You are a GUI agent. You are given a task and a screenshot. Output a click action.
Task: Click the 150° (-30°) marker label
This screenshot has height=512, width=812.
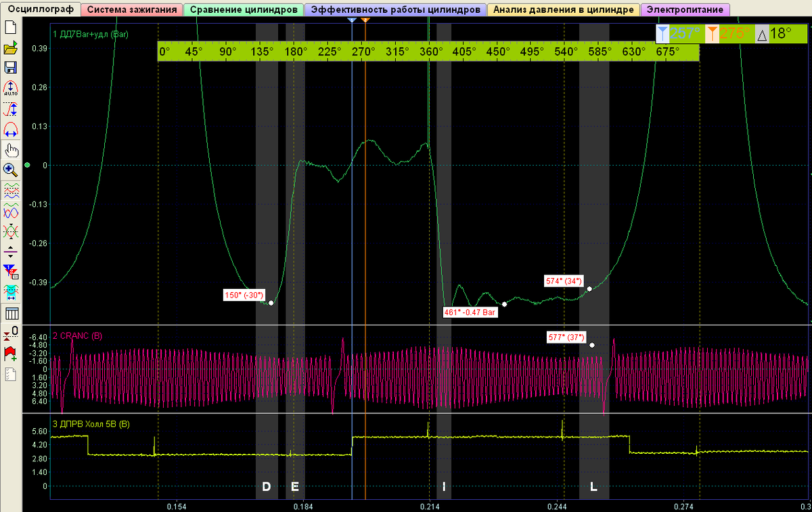244,295
